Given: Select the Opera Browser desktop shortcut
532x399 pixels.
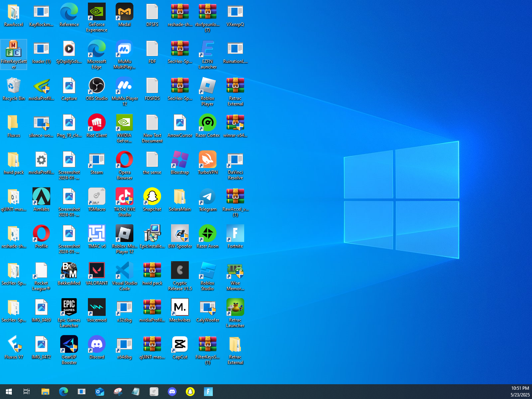Looking at the screenshot, I should tap(125, 160).
